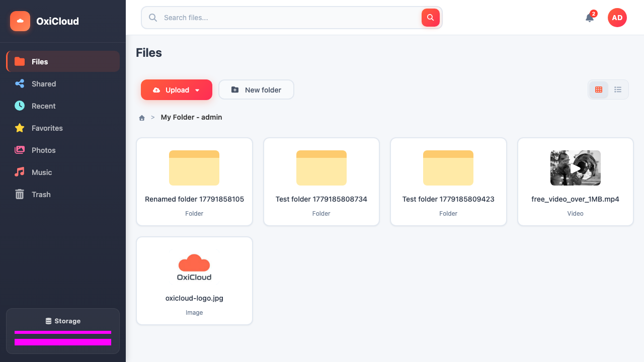This screenshot has width=644, height=362.
Task: Click the My Folder - admin breadcrumb
Action: click(x=191, y=117)
